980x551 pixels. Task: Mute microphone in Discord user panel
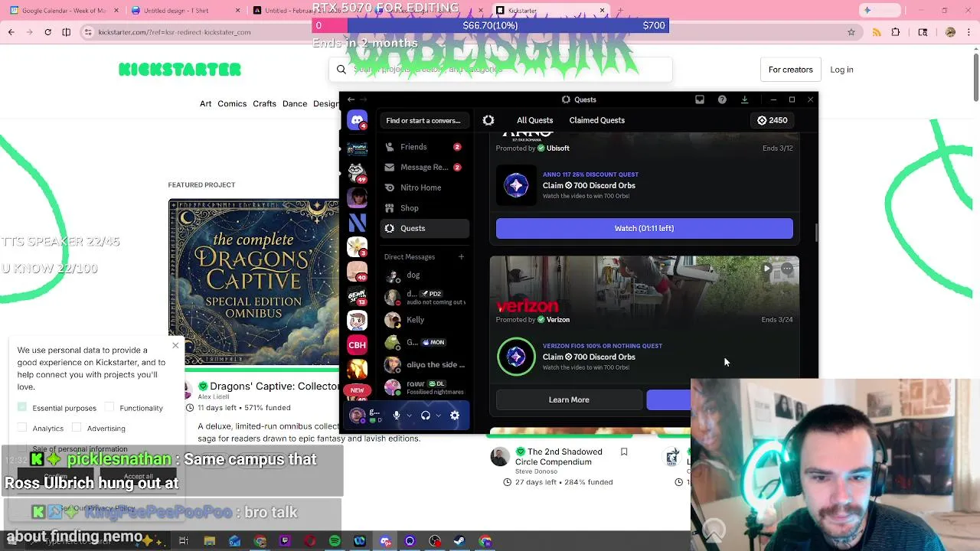[x=397, y=416]
